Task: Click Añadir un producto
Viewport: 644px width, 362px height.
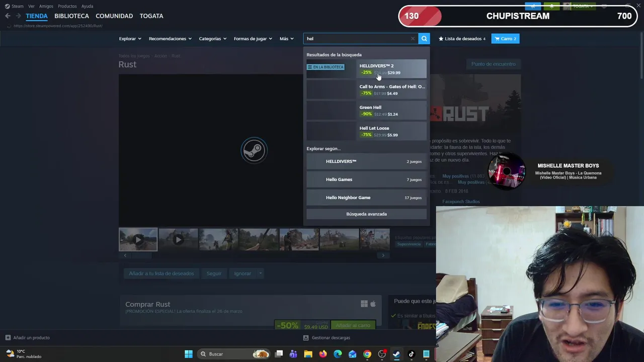Action: tap(28, 338)
